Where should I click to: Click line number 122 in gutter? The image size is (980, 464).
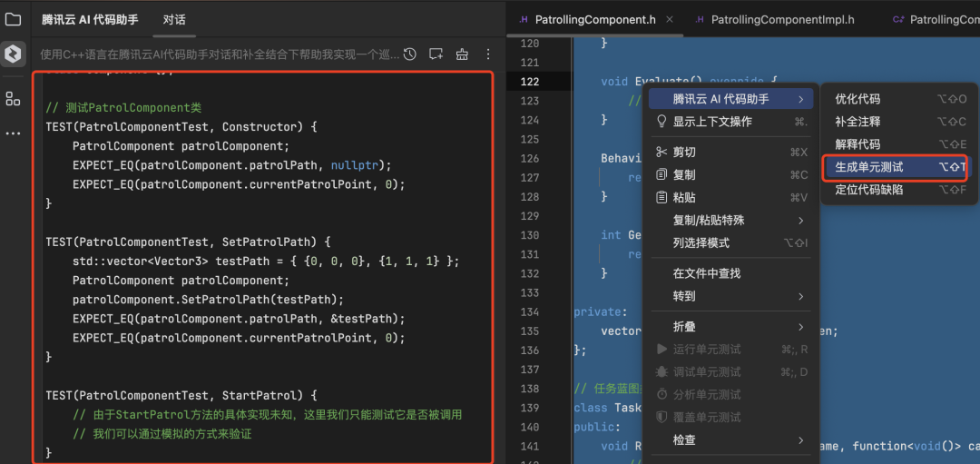point(529,82)
